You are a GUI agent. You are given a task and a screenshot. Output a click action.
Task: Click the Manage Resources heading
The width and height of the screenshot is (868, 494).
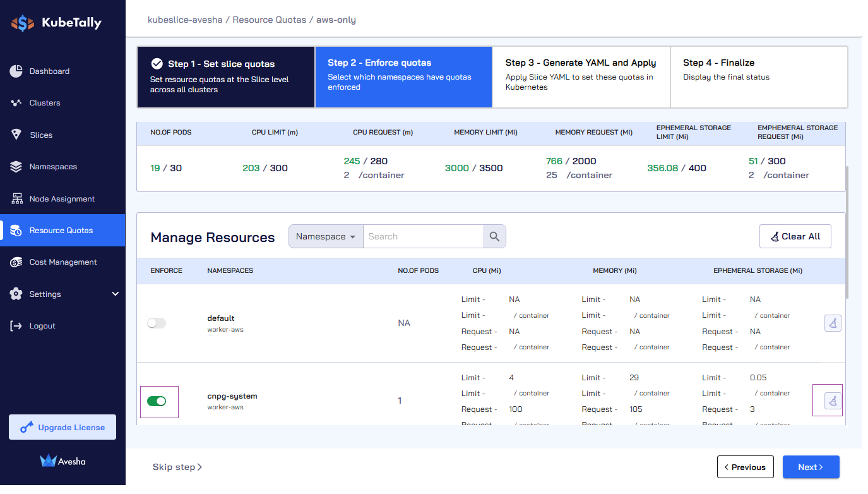click(x=213, y=238)
